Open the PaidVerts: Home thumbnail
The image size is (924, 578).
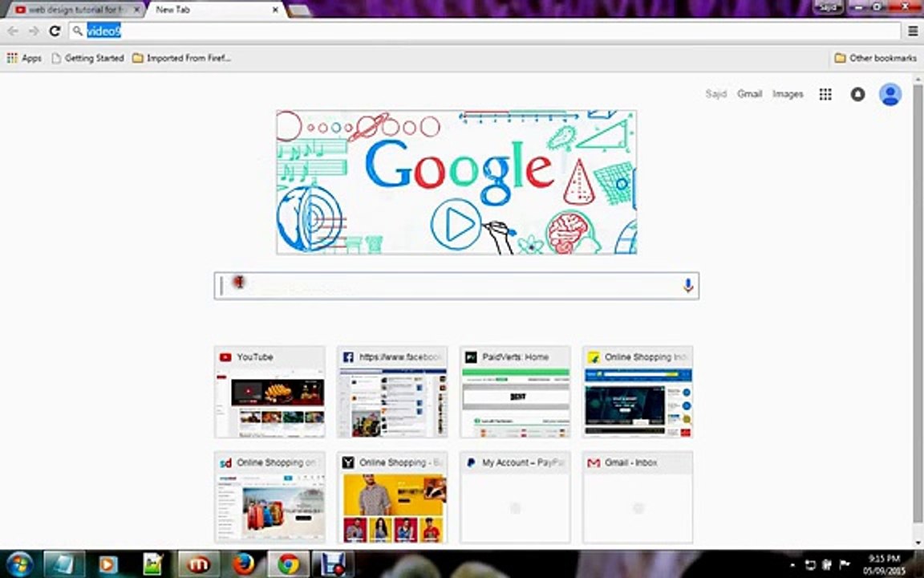[515, 392]
